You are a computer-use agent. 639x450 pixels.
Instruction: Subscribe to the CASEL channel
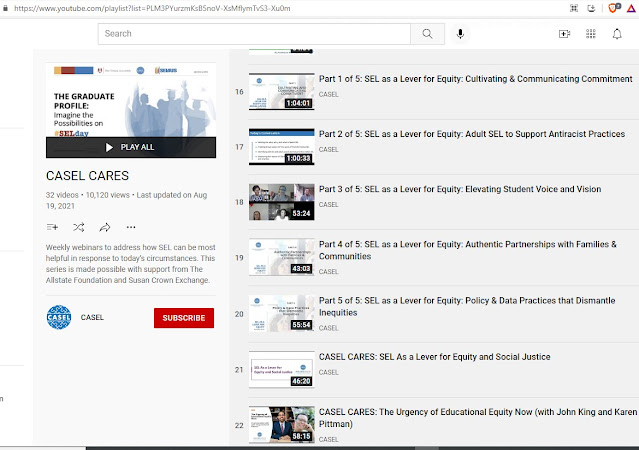(184, 318)
